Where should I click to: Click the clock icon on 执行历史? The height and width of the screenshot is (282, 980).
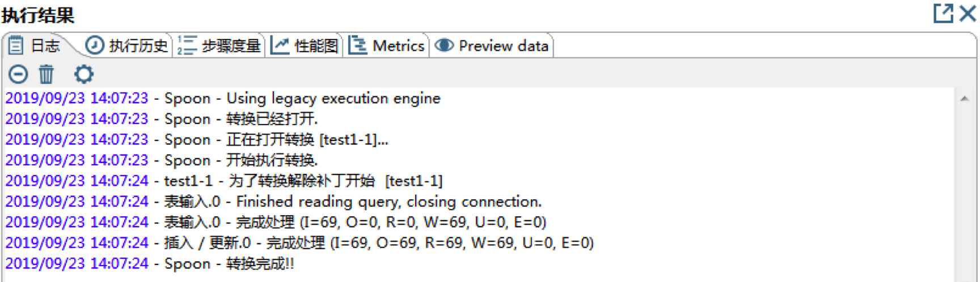[x=95, y=46]
